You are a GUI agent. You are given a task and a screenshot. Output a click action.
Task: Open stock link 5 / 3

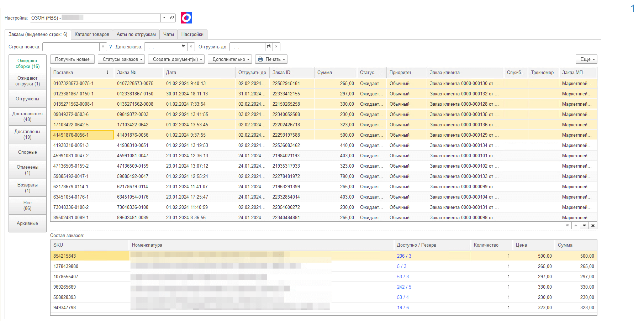[x=402, y=267]
